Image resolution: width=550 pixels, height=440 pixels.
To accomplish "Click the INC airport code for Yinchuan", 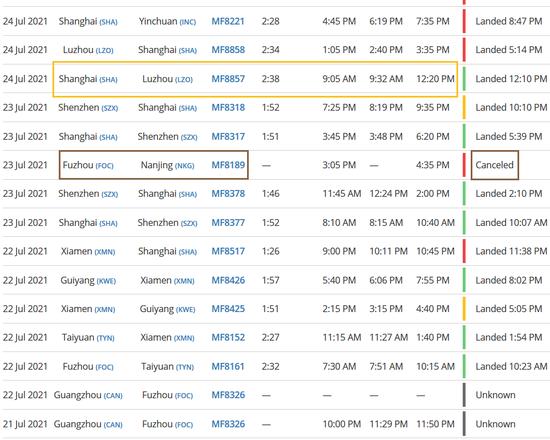I will pos(188,22).
